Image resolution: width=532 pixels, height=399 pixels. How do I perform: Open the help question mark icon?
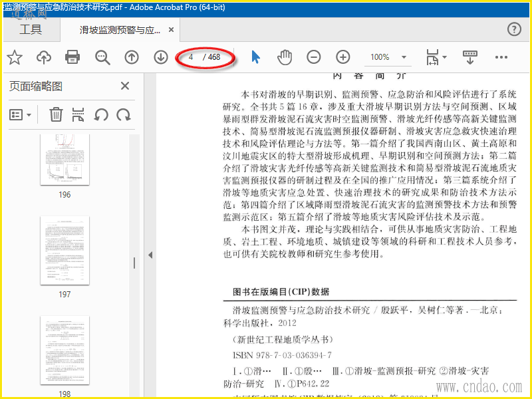[x=514, y=29]
